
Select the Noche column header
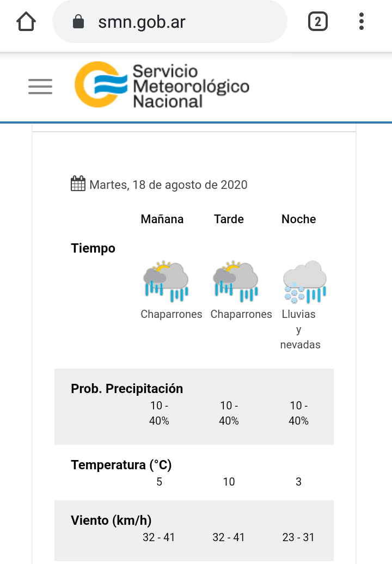(x=298, y=219)
